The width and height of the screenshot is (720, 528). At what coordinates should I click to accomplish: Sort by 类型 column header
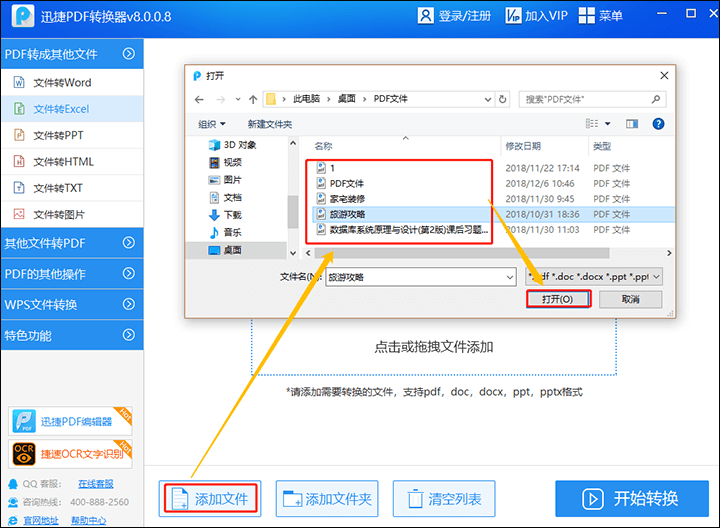click(602, 146)
